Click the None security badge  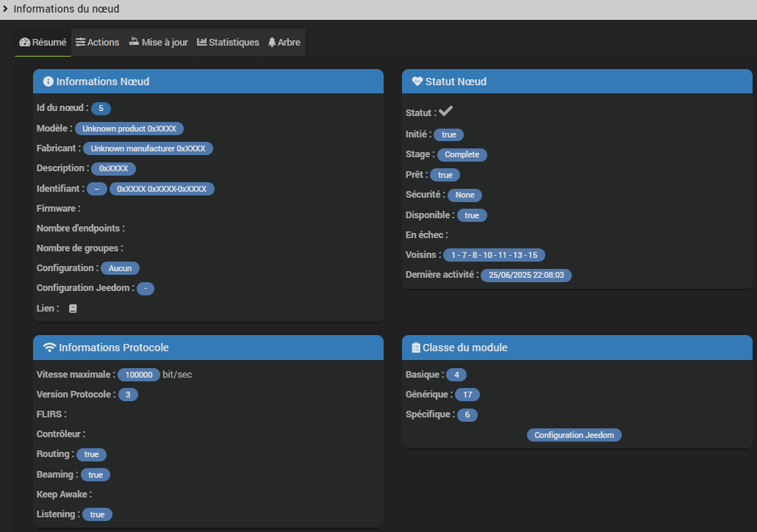(464, 195)
